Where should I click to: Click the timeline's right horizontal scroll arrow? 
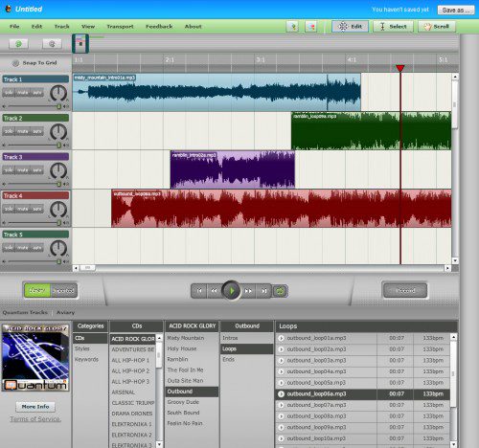tap(447, 268)
